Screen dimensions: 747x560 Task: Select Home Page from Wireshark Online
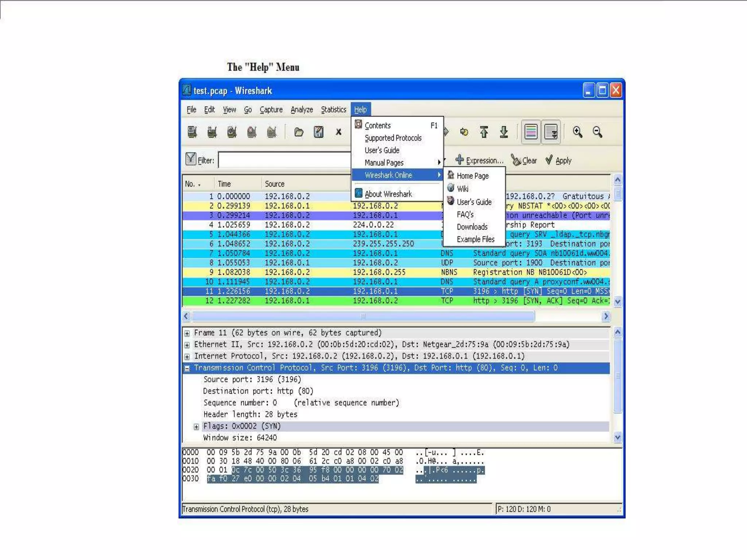tap(472, 176)
